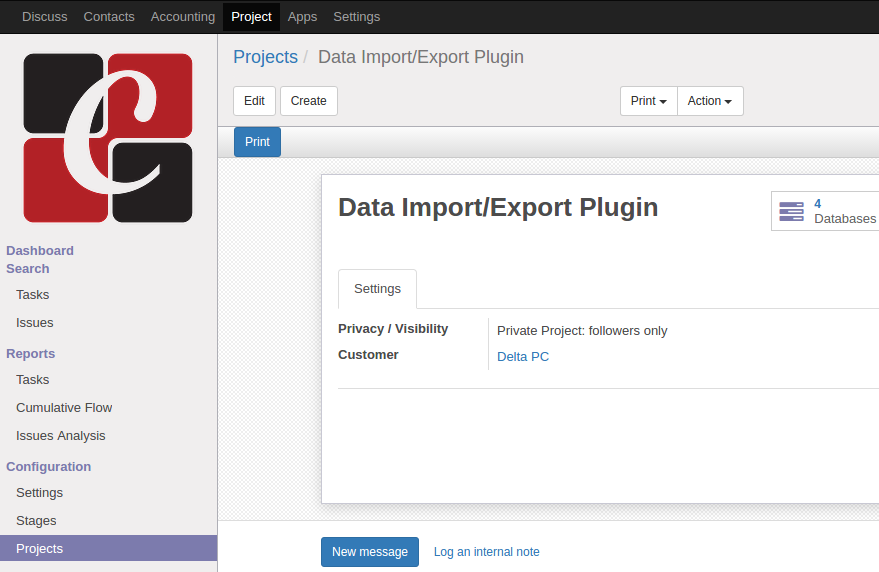The width and height of the screenshot is (879, 572).
Task: Select the Settings tab in form
Action: [x=377, y=289]
